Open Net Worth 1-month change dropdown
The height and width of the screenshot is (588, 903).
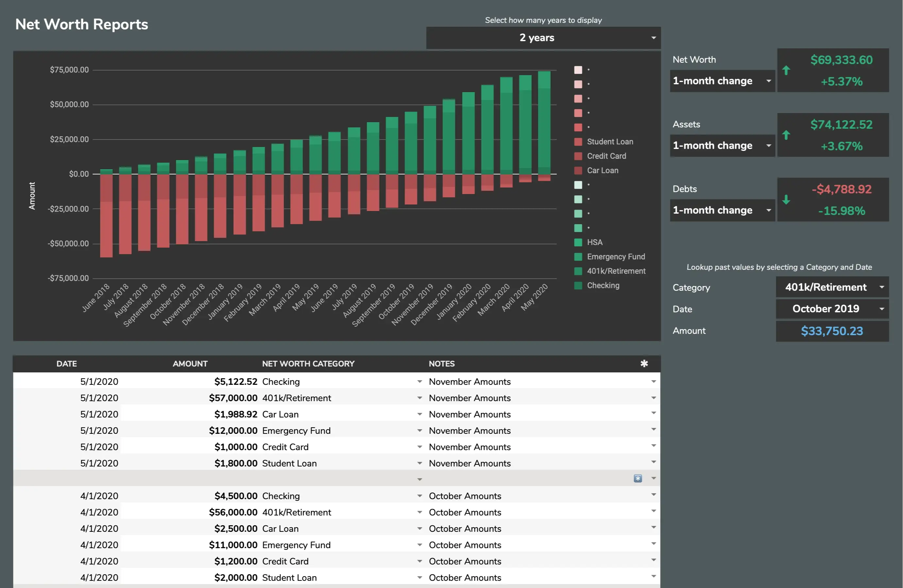[722, 81]
